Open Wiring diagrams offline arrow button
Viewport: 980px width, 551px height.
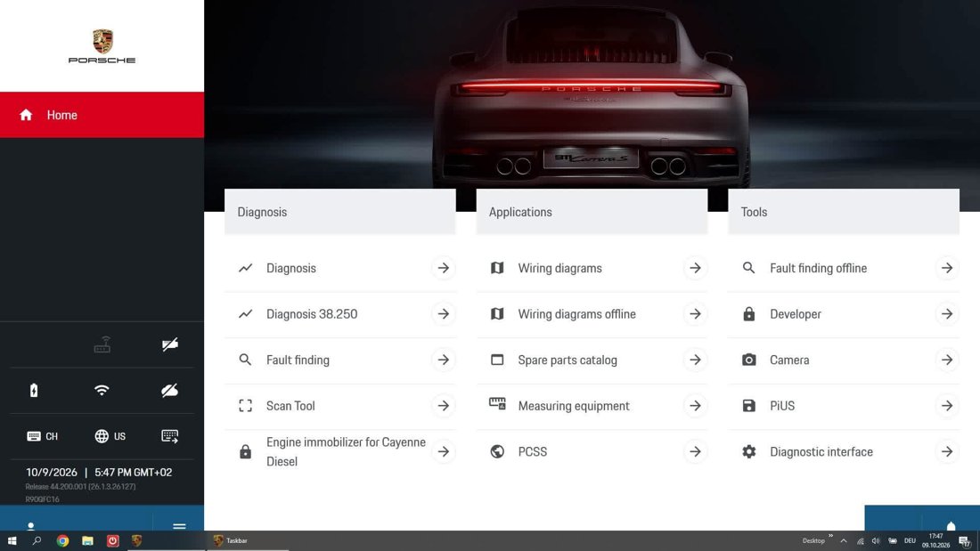(x=695, y=314)
